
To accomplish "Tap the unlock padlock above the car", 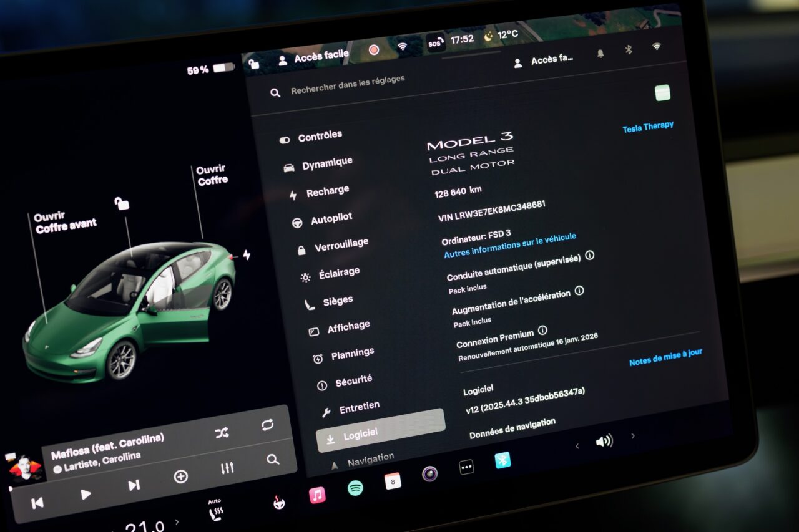I will tap(122, 203).
